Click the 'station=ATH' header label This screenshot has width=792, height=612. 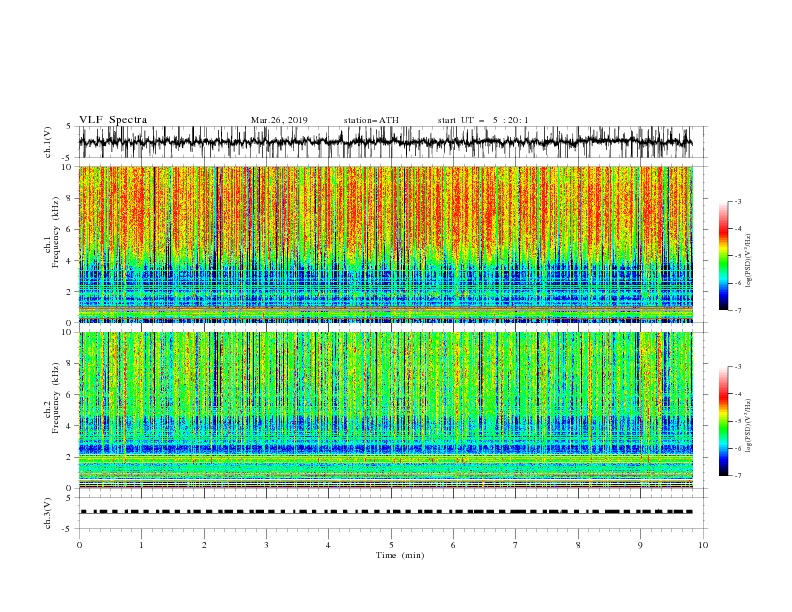[x=371, y=120]
